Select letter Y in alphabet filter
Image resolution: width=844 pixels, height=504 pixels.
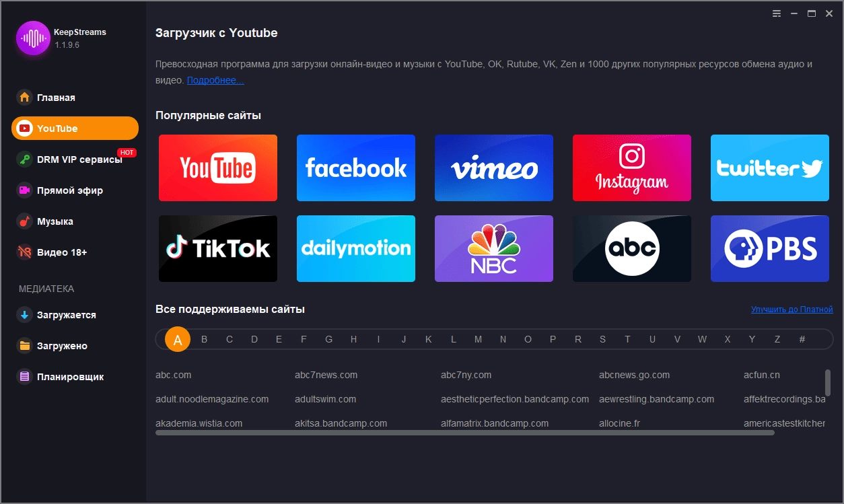pyautogui.click(x=752, y=340)
